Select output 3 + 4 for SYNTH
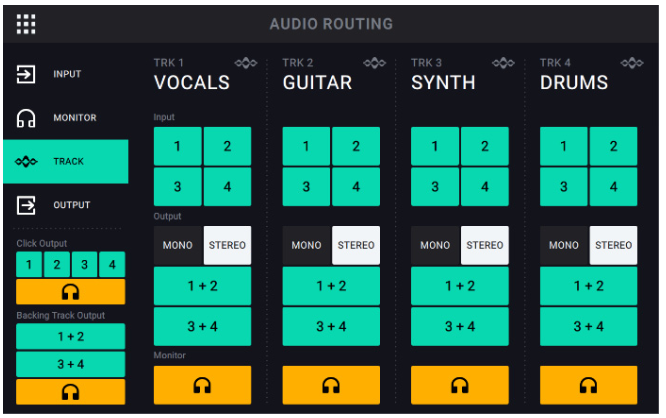 pyautogui.click(x=460, y=326)
